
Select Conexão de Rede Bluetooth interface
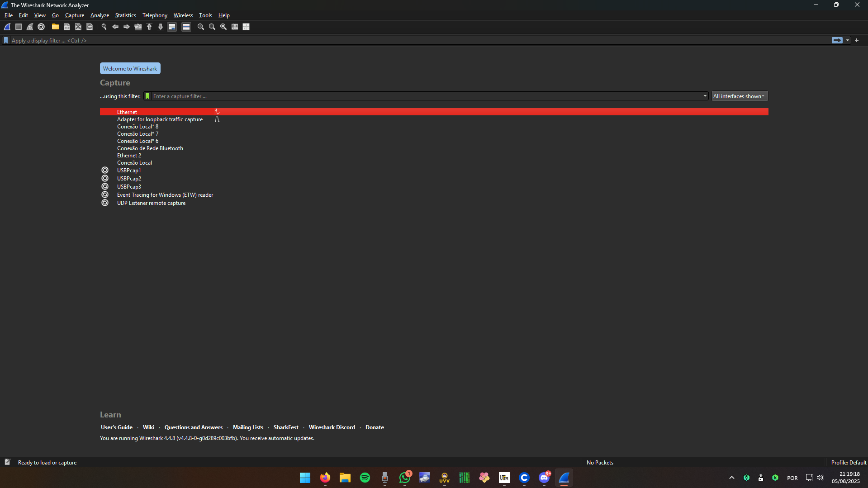click(434, 148)
